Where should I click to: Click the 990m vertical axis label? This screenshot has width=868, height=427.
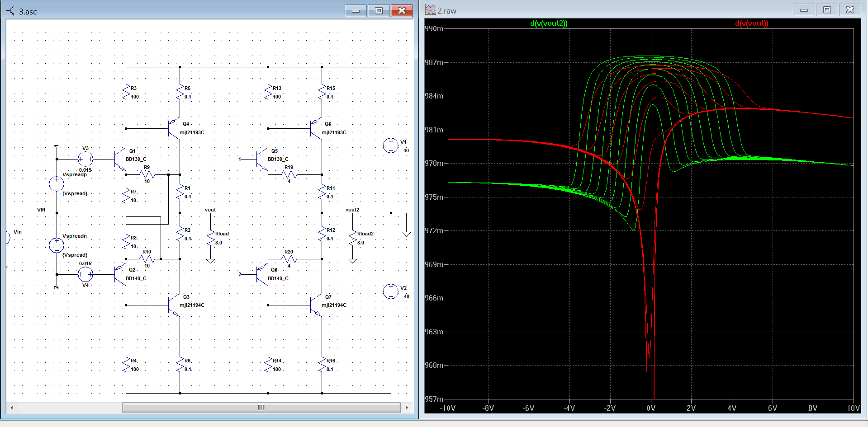pyautogui.click(x=434, y=28)
